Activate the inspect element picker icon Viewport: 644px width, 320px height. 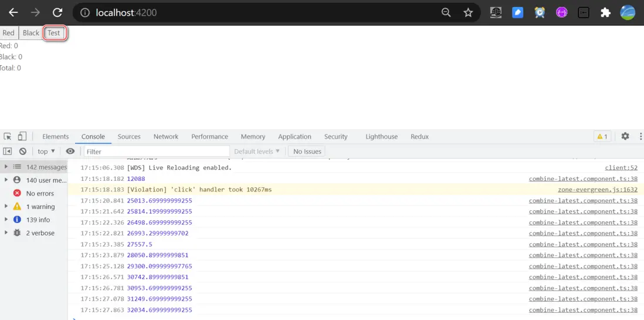pyautogui.click(x=8, y=136)
